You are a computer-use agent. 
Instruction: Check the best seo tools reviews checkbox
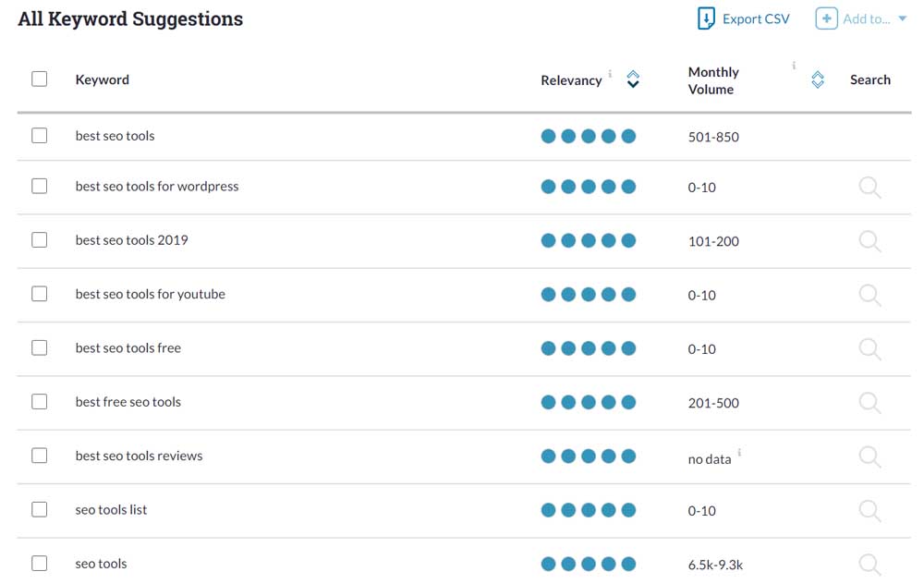[40, 456]
